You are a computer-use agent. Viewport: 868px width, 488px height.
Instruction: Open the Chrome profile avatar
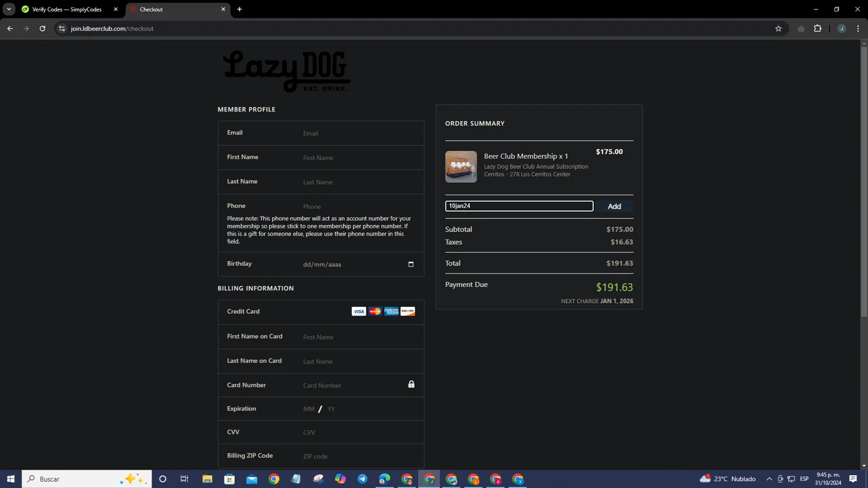(842, 28)
